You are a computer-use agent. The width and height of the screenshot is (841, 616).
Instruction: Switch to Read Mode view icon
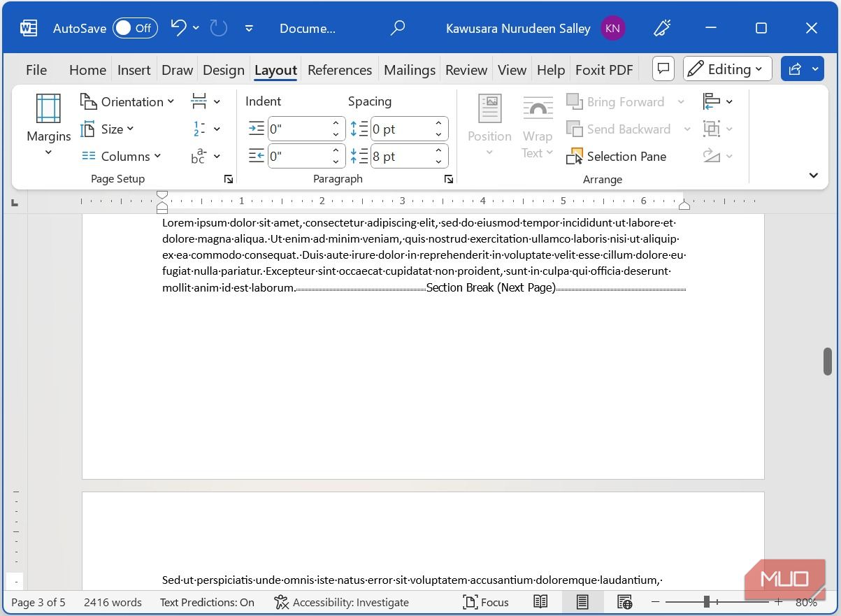point(540,602)
